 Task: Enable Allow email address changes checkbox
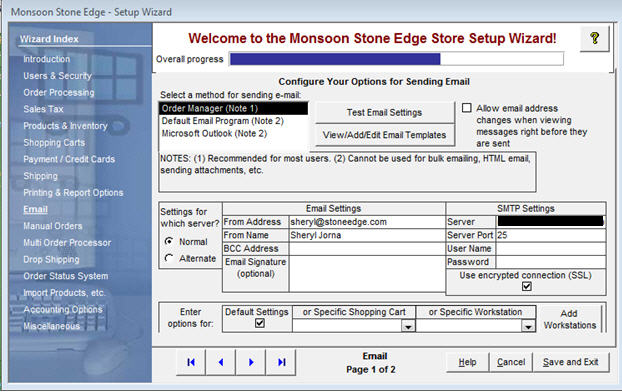(x=467, y=108)
